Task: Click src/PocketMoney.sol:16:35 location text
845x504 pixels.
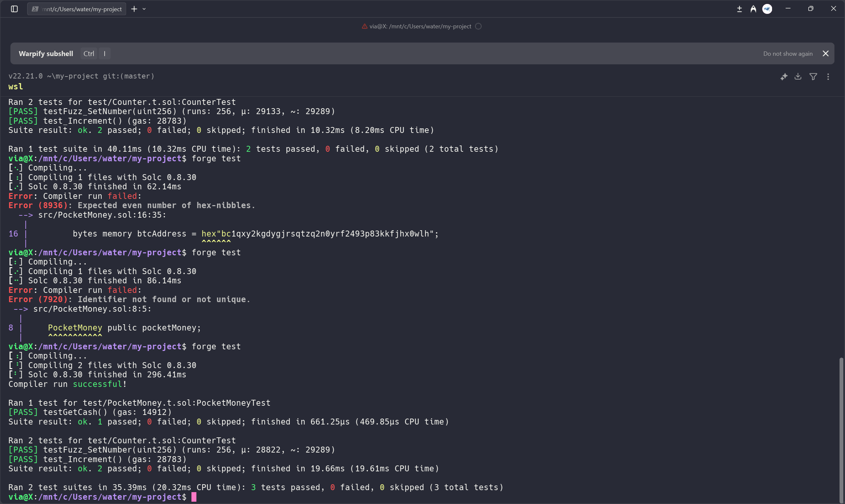Action: click(102, 215)
